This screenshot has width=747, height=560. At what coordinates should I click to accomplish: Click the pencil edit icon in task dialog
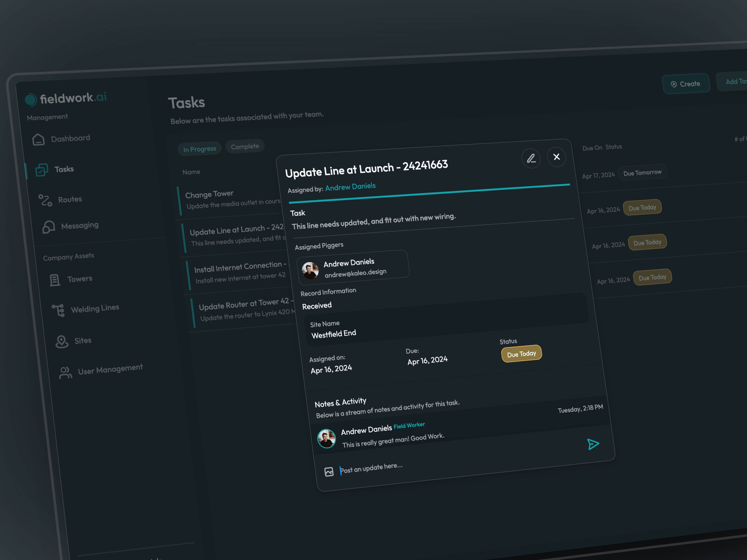coord(531,158)
